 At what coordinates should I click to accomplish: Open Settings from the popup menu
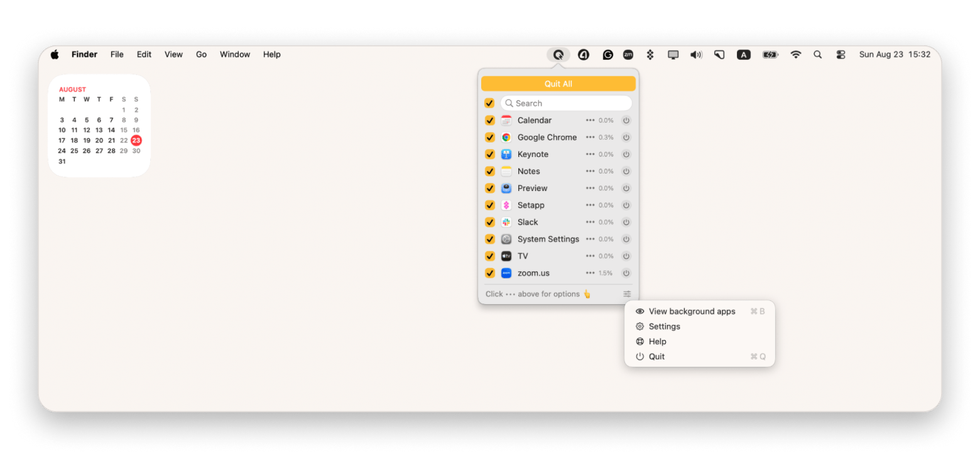click(699, 327)
